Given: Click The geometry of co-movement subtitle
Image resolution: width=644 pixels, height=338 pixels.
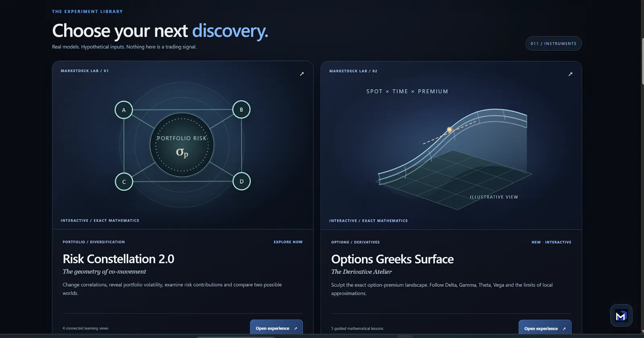Looking at the screenshot, I should 104,272.
